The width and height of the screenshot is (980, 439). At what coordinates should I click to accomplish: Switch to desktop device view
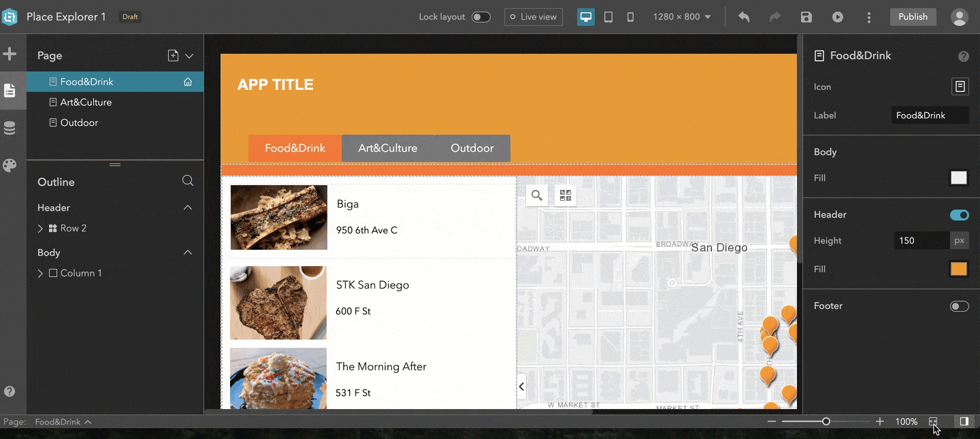pyautogui.click(x=586, y=17)
